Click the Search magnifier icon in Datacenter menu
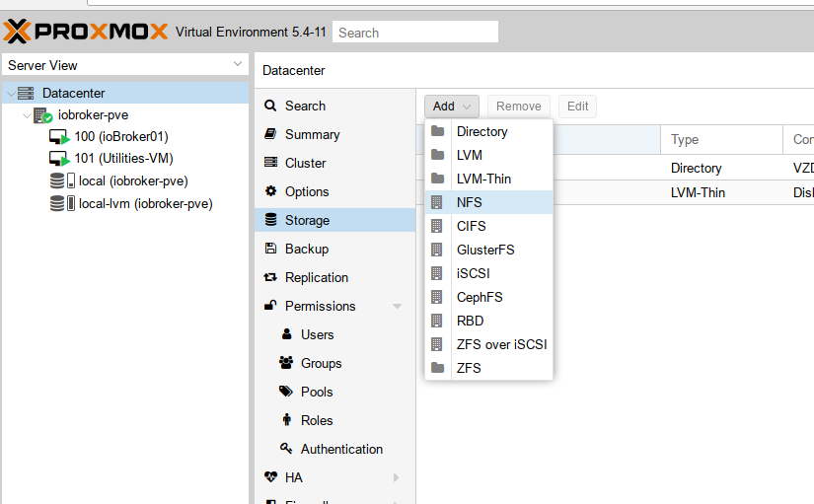The width and height of the screenshot is (814, 504). (x=270, y=106)
